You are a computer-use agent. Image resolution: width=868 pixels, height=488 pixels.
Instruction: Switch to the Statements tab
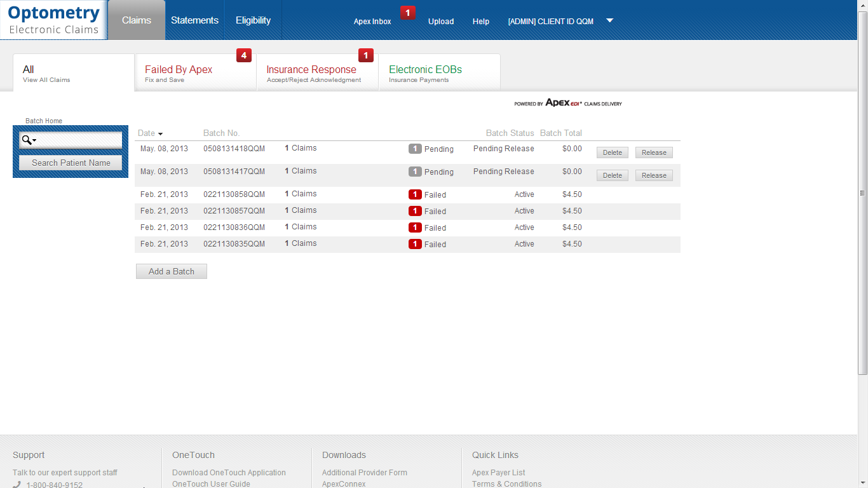tap(194, 20)
